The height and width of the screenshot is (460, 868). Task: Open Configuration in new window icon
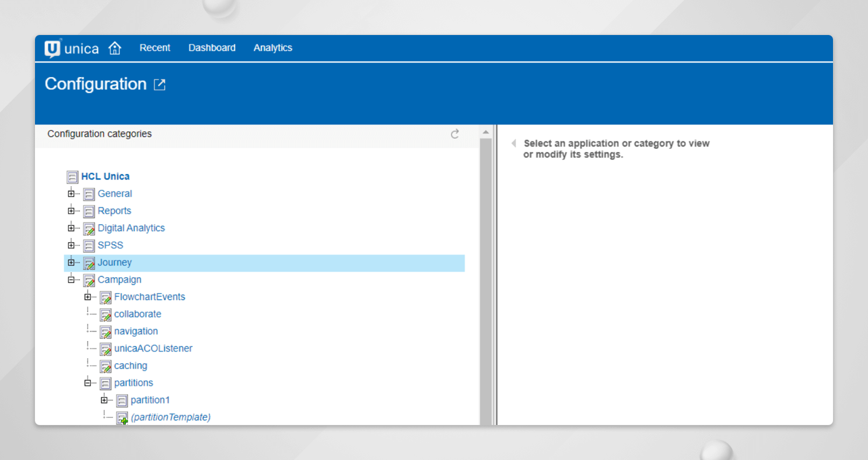coord(159,85)
